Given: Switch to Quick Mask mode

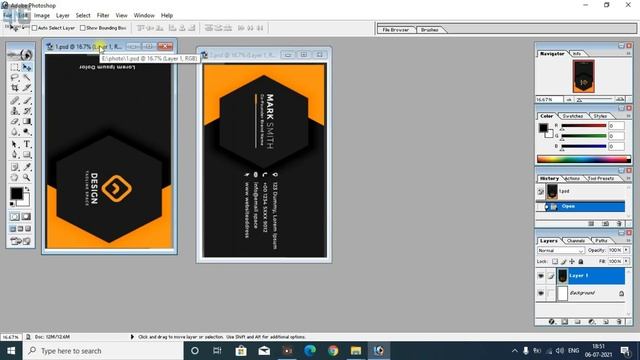Looking at the screenshot, I should (26, 217).
